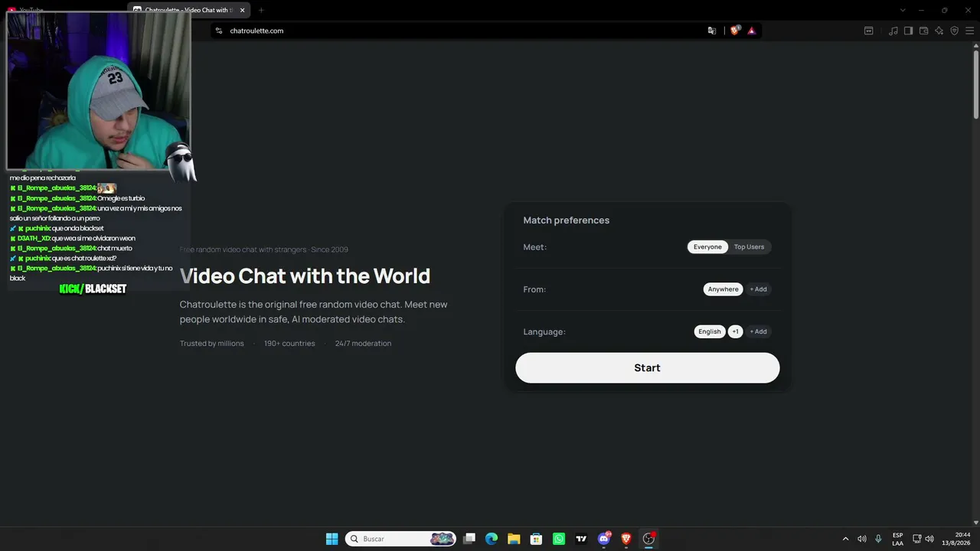Click the 'Match preferences' title
980x551 pixels.
click(x=567, y=220)
